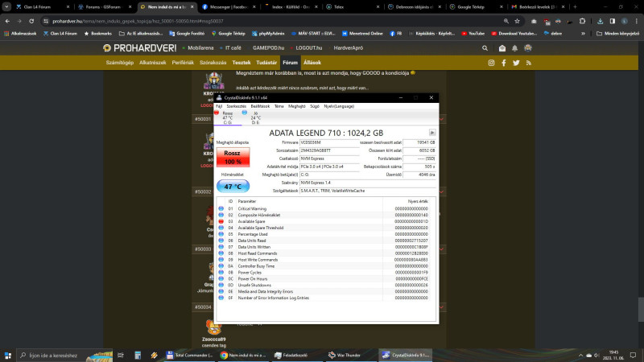
Task: Open the Téma menu in CrystalDiskInfo
Action: click(x=279, y=106)
